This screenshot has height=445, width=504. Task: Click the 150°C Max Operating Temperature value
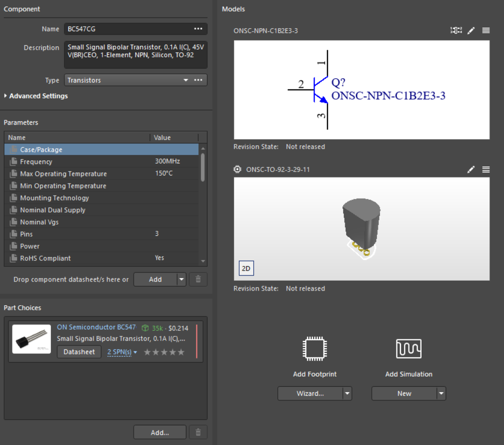[164, 173]
